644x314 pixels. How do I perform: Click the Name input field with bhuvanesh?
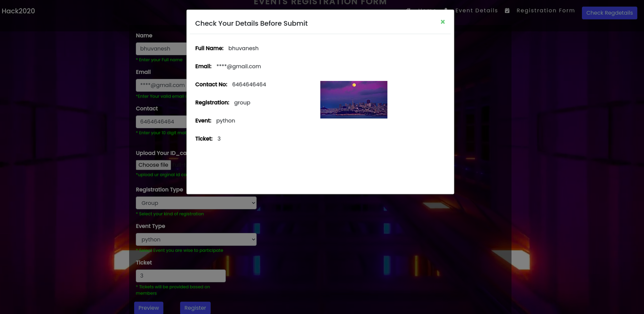pyautogui.click(x=162, y=49)
